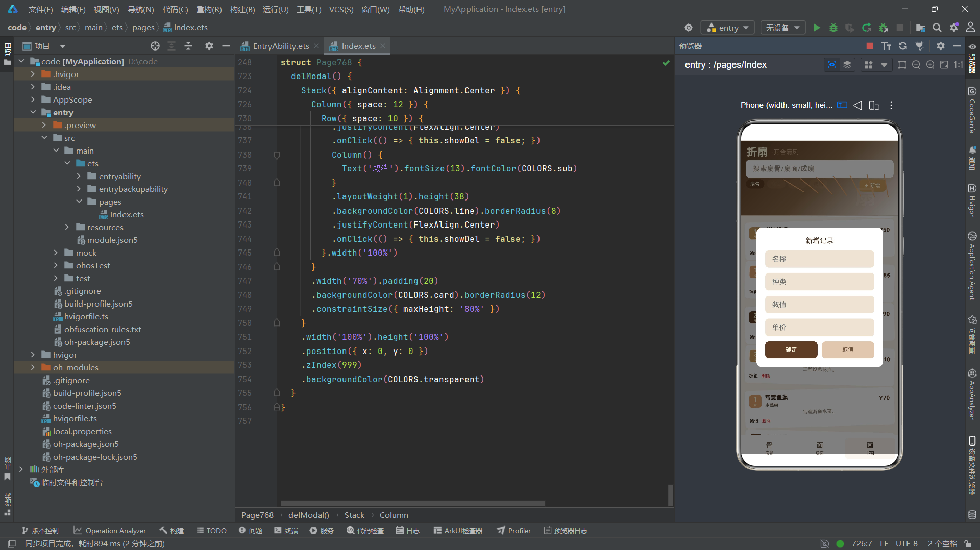Screen dimensions: 980x551
Task: Click the previewer plug icon
Action: [x=919, y=46]
